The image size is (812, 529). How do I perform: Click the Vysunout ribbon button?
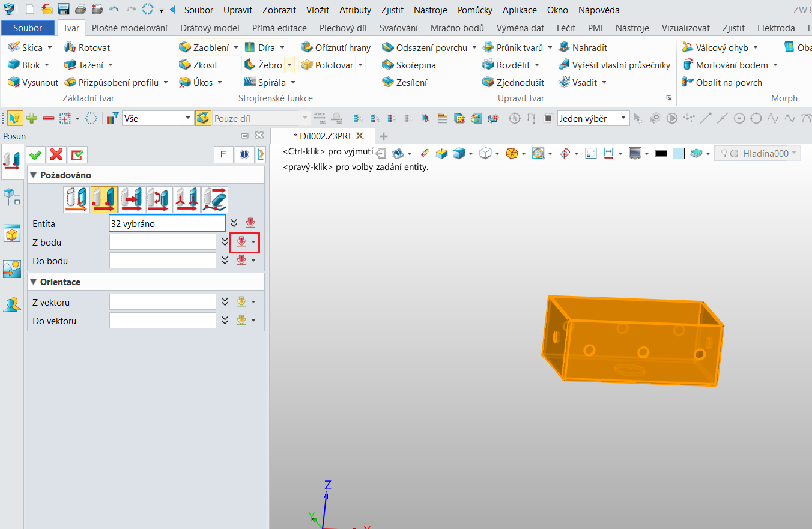(x=33, y=82)
